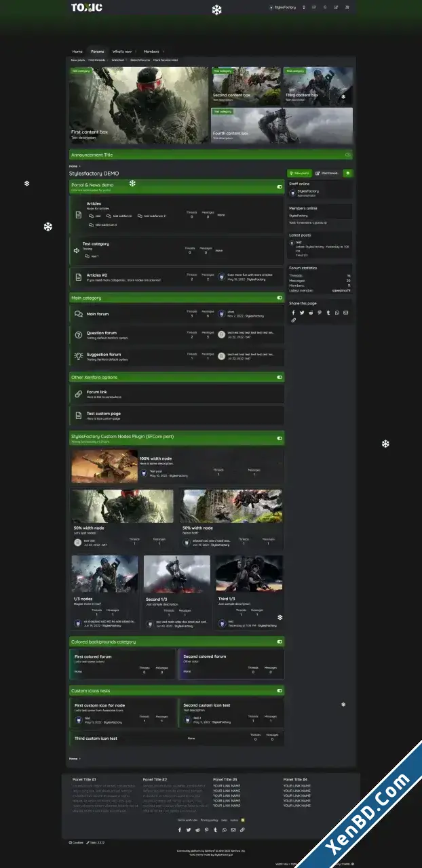Open Fourth content box featured image
The width and height of the screenshot is (422, 868).
point(282,125)
